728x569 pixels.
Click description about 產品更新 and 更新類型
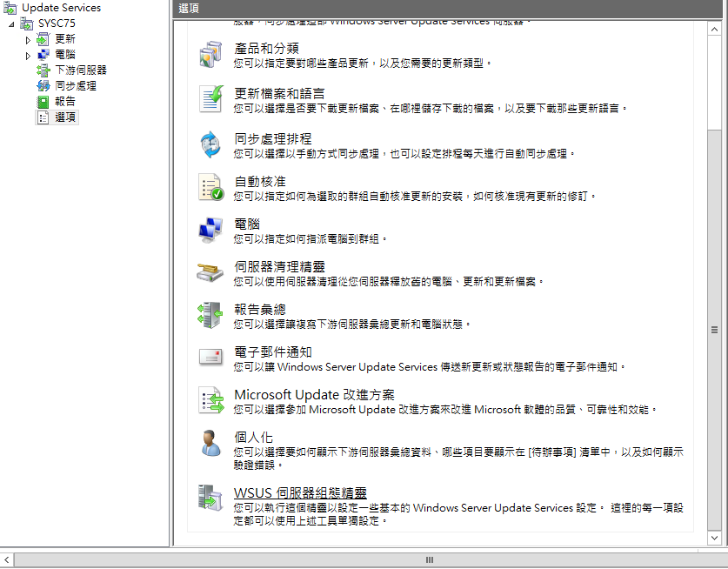(x=363, y=64)
